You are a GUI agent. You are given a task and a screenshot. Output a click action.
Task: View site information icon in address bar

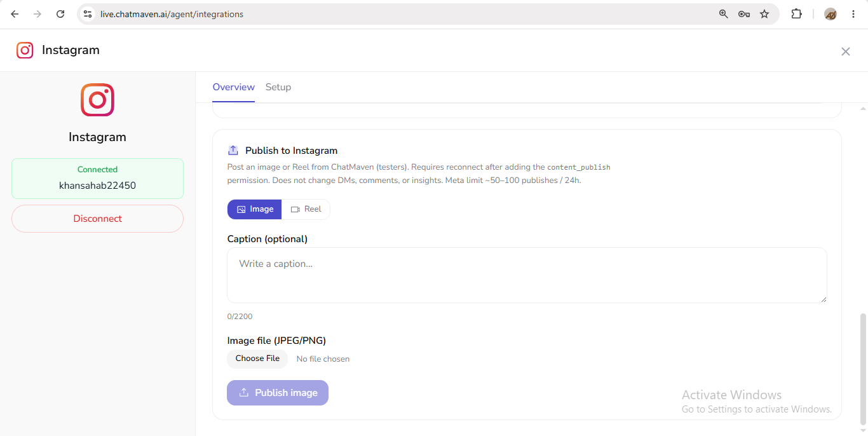click(x=88, y=14)
